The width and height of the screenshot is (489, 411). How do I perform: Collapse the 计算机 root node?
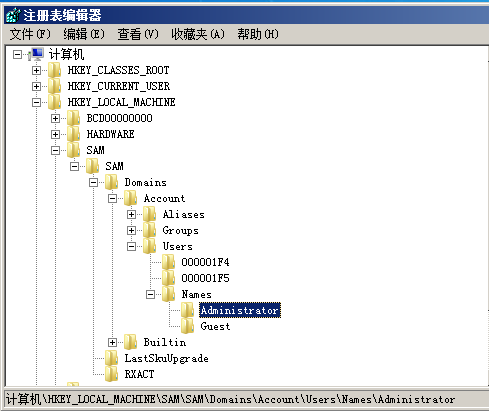[x=17, y=54]
